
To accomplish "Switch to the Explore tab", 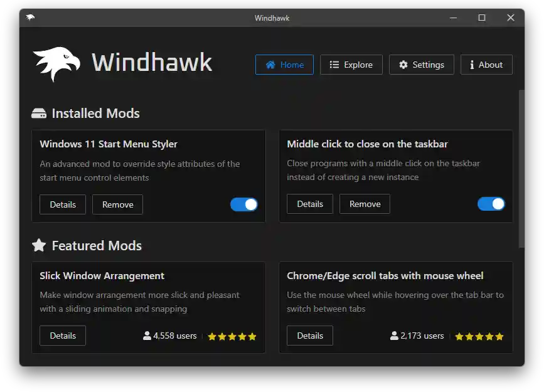I will click(x=351, y=65).
